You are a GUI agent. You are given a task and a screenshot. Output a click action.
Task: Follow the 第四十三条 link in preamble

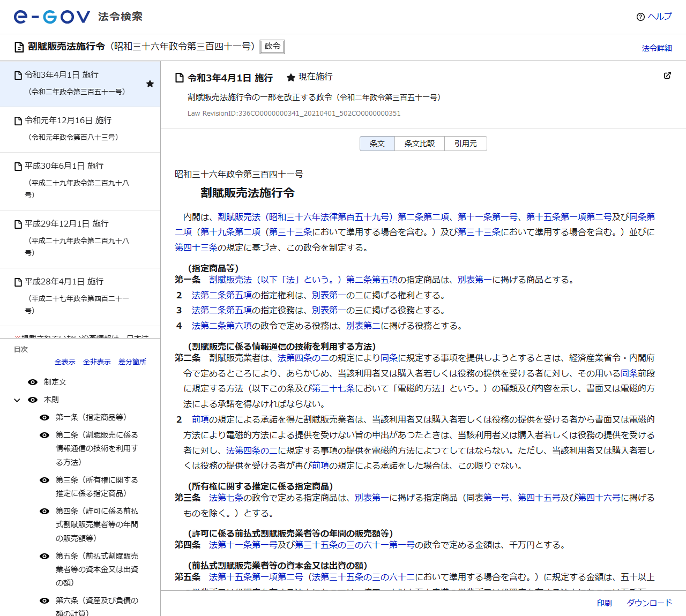click(196, 247)
